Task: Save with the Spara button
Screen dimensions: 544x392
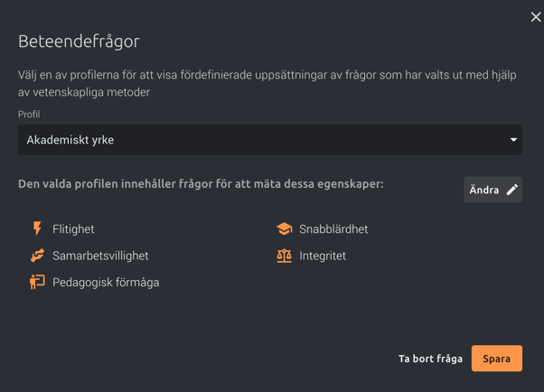Action: (x=496, y=359)
